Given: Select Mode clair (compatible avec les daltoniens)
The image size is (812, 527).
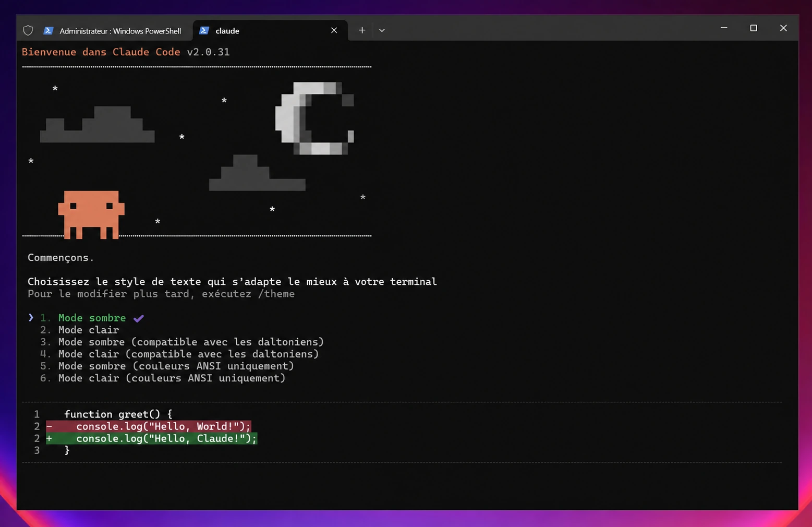Looking at the screenshot, I should point(179,354).
